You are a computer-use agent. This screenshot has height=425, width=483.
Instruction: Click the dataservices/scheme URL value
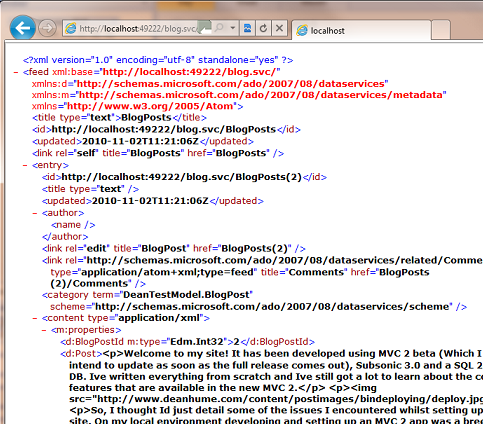coord(272,307)
